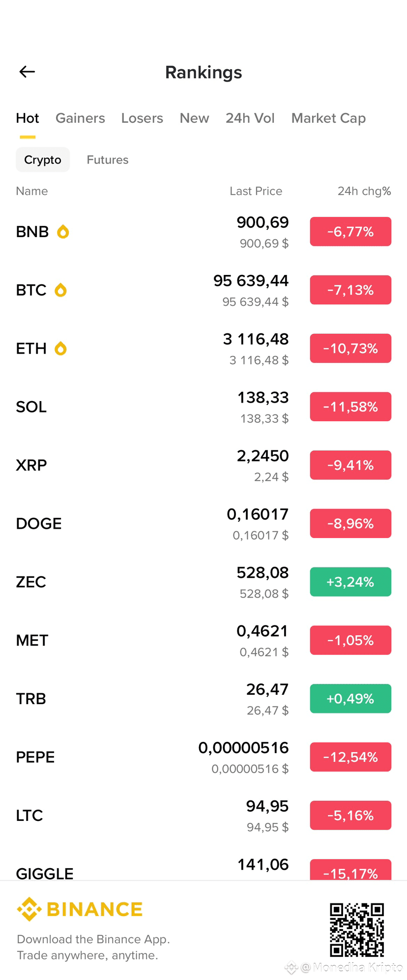The width and height of the screenshot is (407, 980).
Task: Sort by Last Price column header
Action: click(x=256, y=191)
